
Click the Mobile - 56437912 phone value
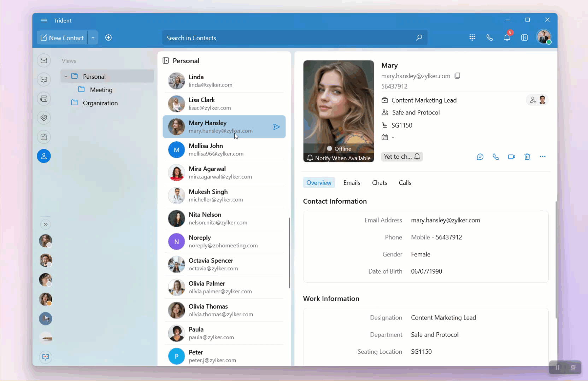click(x=436, y=237)
